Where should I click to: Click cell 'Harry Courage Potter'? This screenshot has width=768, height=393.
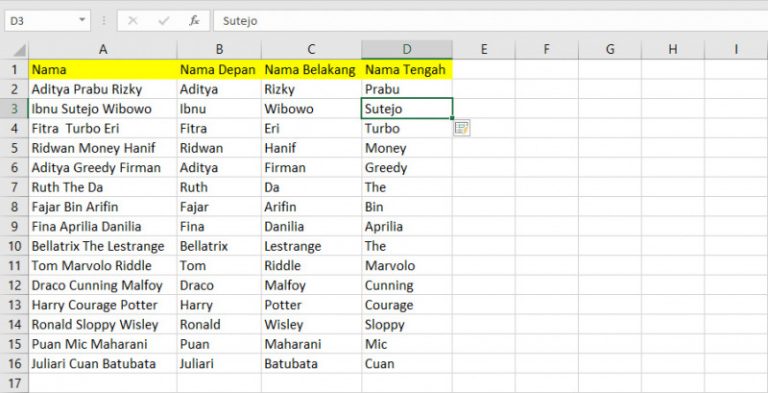pos(103,305)
